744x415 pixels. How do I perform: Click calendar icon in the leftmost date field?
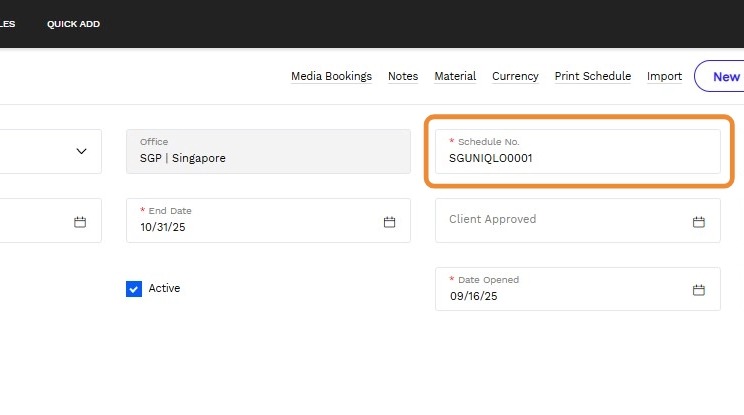(x=80, y=221)
